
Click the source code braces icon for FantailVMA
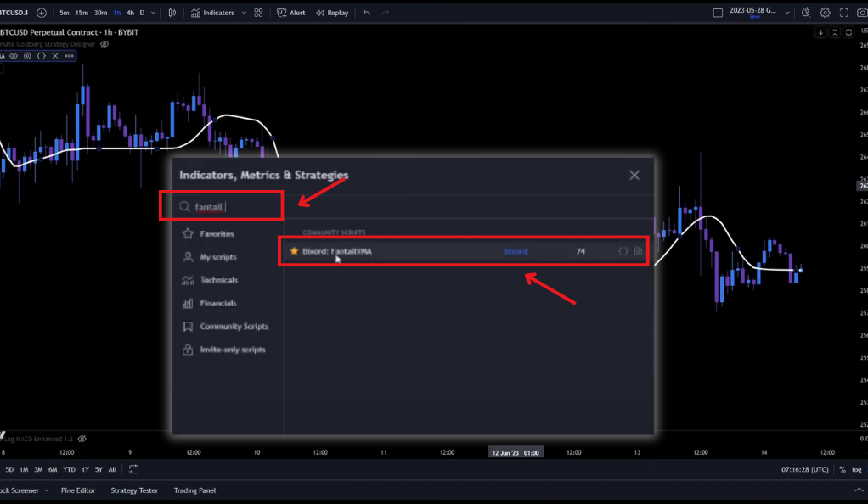tap(623, 251)
